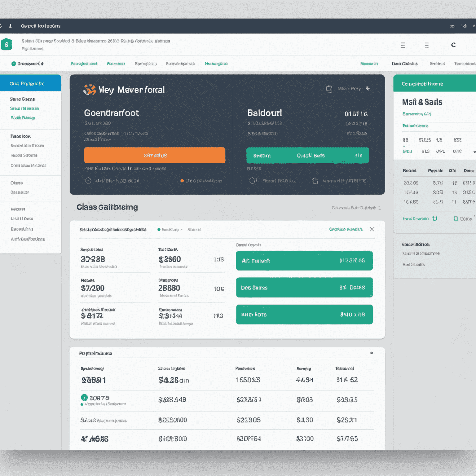Click the icon before 'Tlseorf f6l£8 tlon'
This screenshot has width=476, height=476.
point(253,181)
